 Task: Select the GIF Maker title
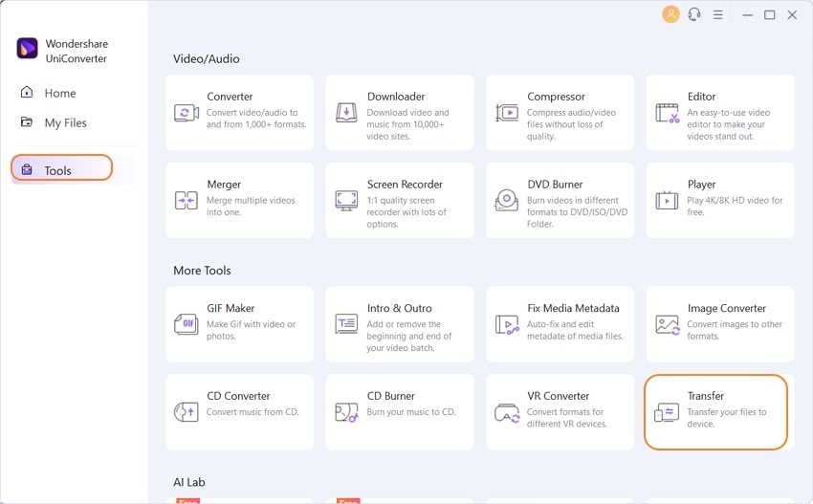231,308
